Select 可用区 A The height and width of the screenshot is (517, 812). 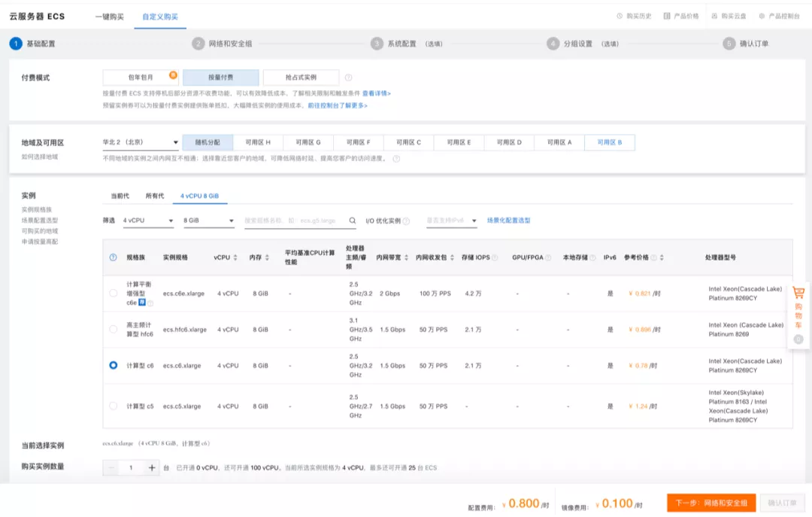click(x=559, y=142)
